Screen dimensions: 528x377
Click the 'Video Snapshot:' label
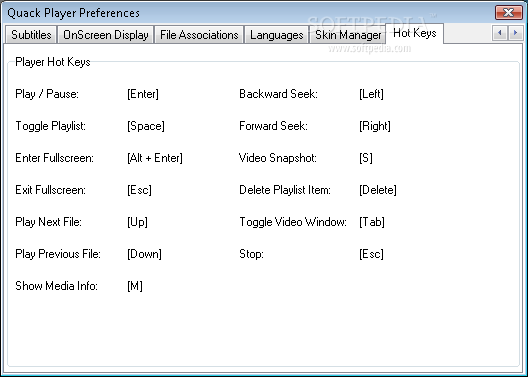point(278,158)
